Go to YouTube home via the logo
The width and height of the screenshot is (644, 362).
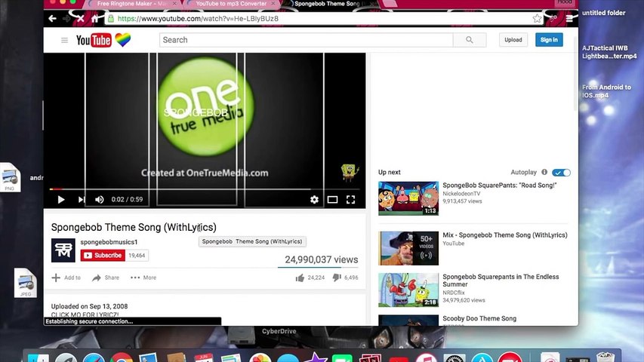94,40
